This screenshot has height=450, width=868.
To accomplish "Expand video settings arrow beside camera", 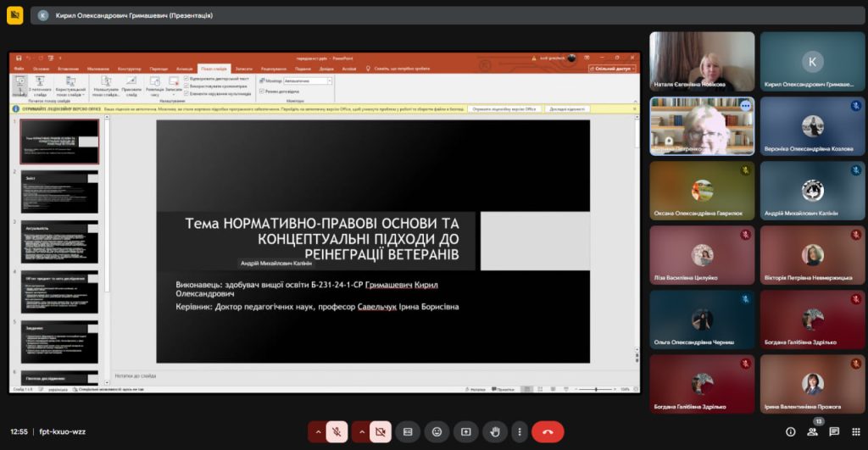I will coord(362,431).
